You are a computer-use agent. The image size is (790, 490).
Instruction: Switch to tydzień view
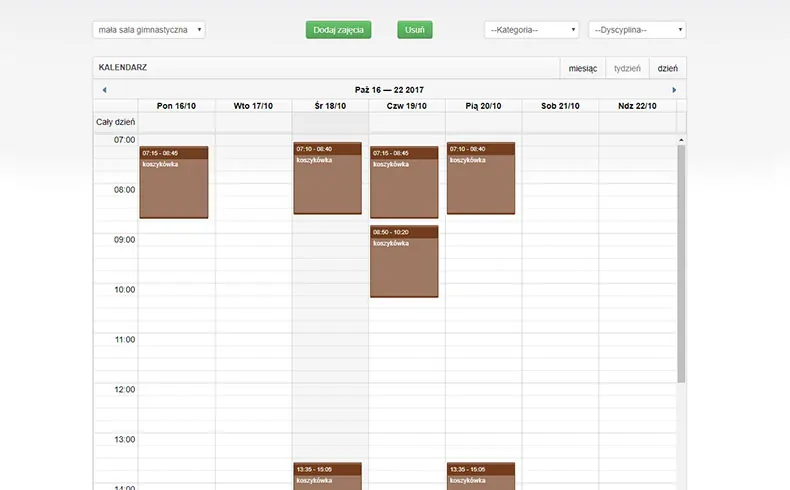pos(626,68)
